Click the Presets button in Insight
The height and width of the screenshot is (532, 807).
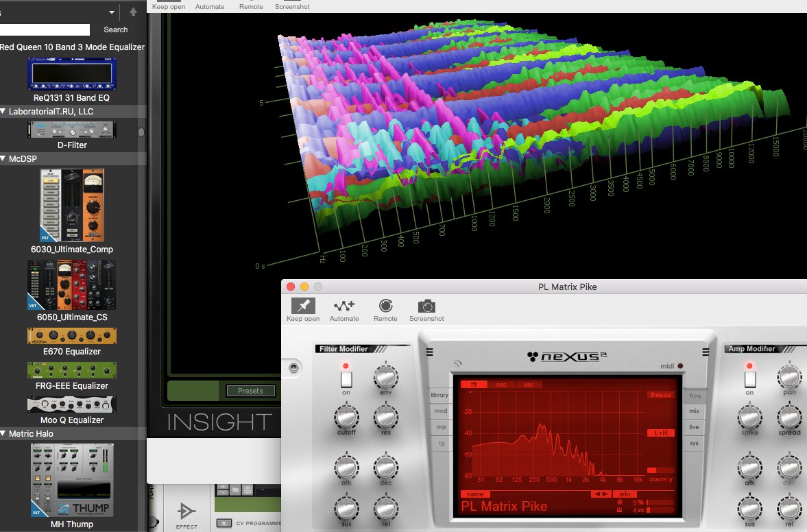tap(250, 391)
